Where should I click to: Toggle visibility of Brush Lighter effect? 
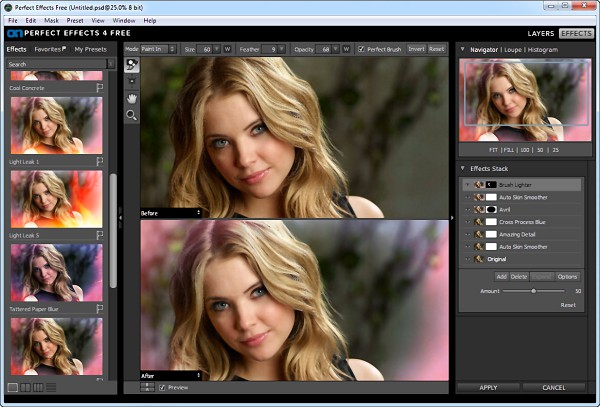467,185
